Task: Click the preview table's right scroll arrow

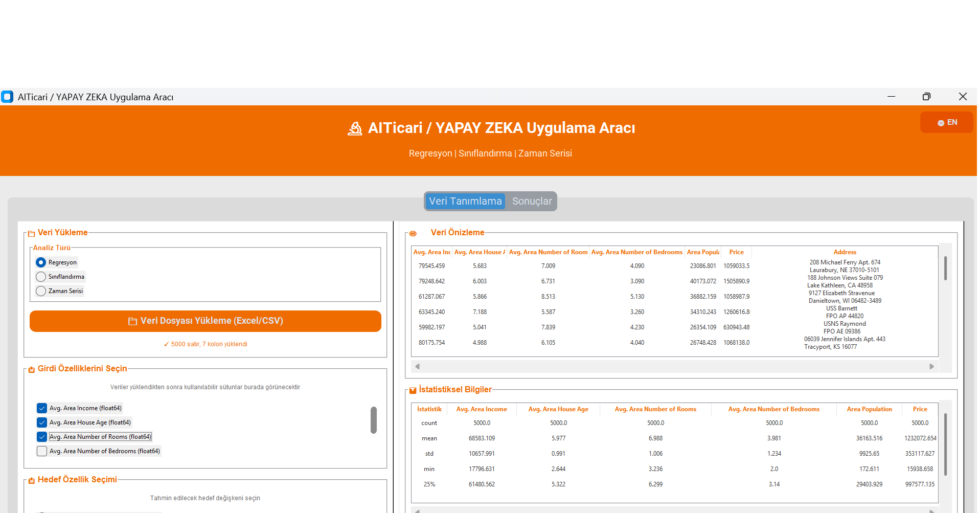Action: (x=931, y=366)
